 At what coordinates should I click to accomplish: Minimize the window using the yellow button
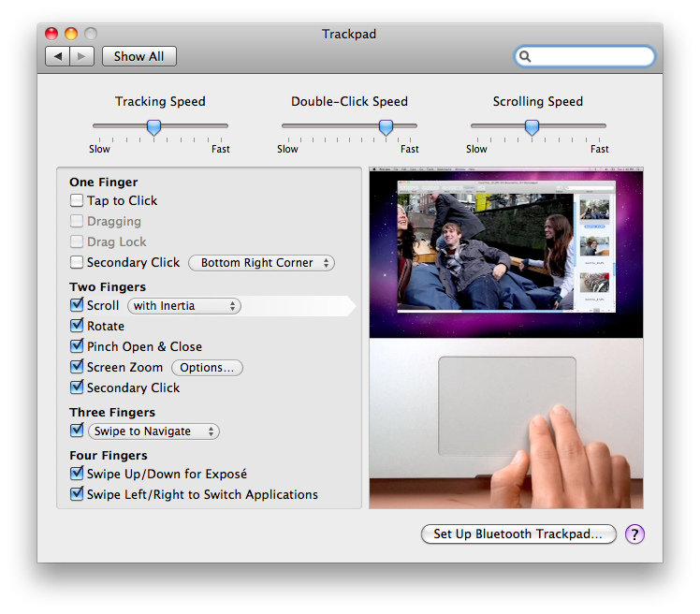[x=71, y=34]
